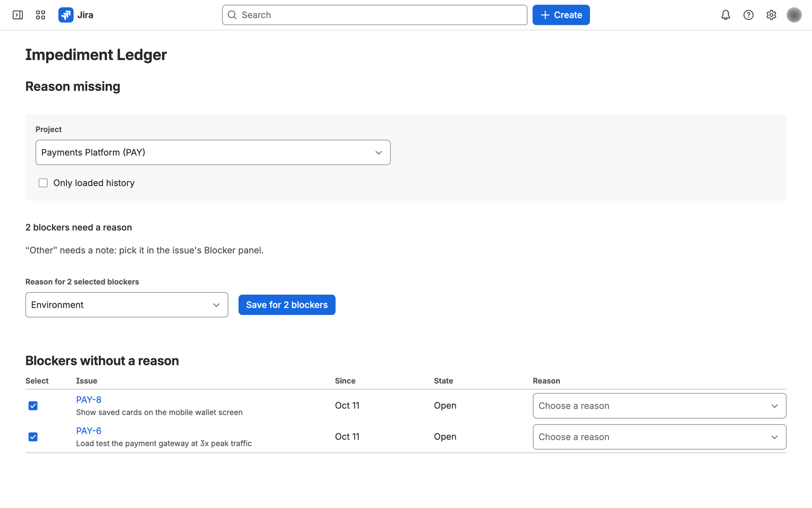Screen dimensions: 812x508
Task: Open the notifications bell
Action: [726, 15]
